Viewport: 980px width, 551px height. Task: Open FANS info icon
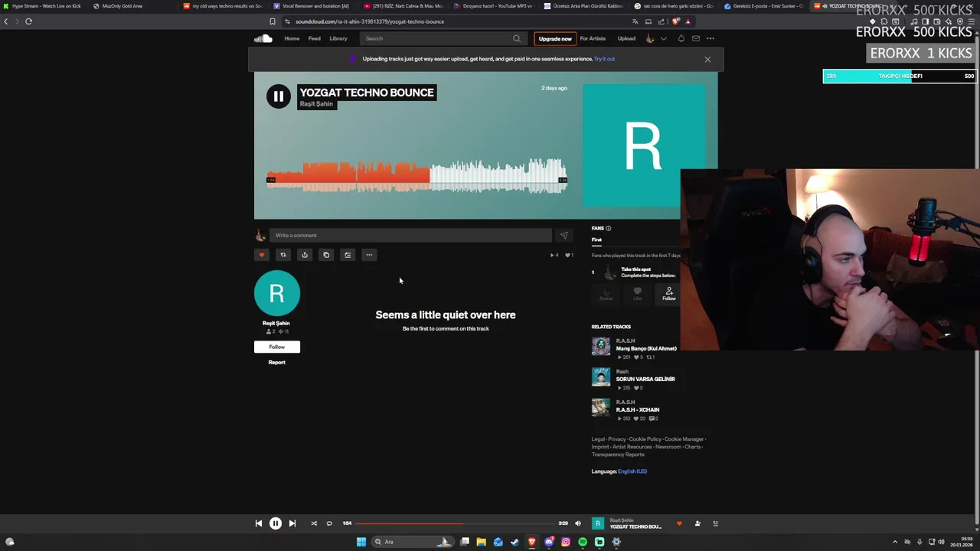pos(609,228)
